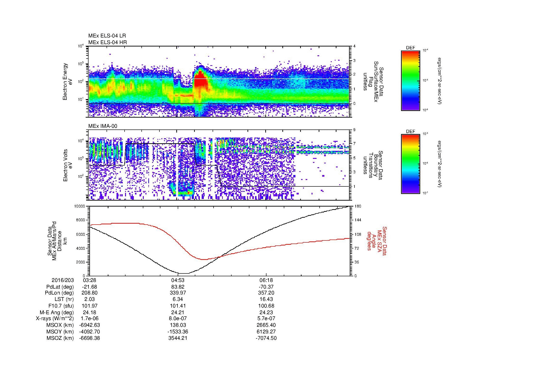The height and width of the screenshot is (392, 555).
Task: Click the SZA axis tick '144'
Action: pyautogui.click(x=358, y=220)
